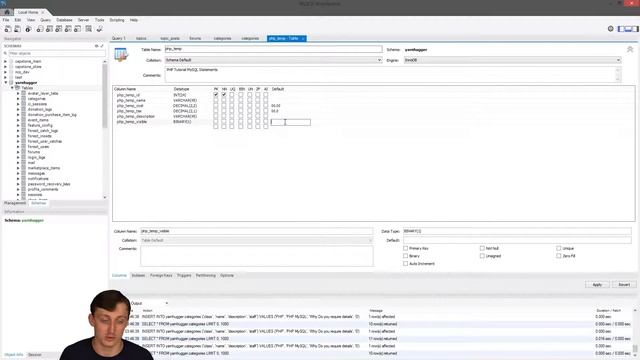Viewport: 640px width, 360px height.
Task: Enable the Unsigned checkbox
Action: 482,256
